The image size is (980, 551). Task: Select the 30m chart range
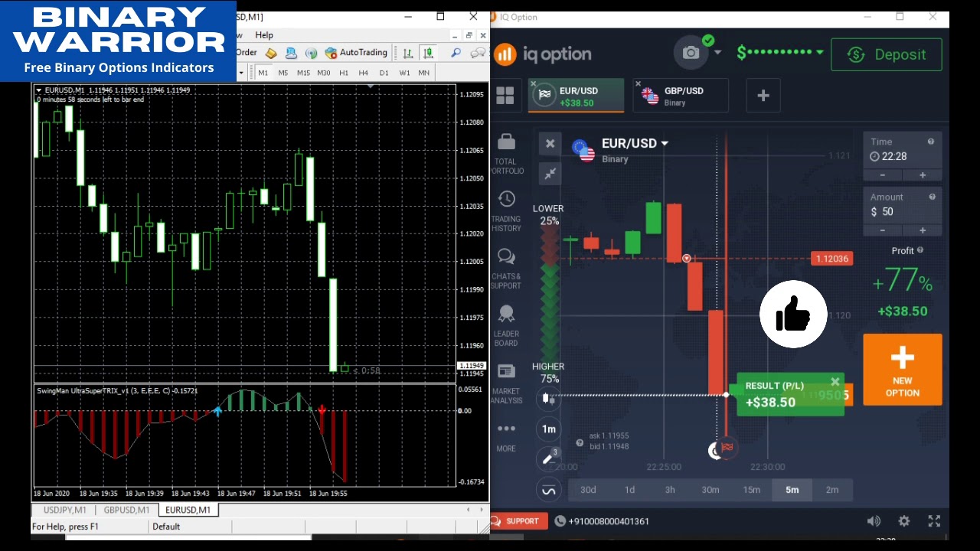click(710, 490)
